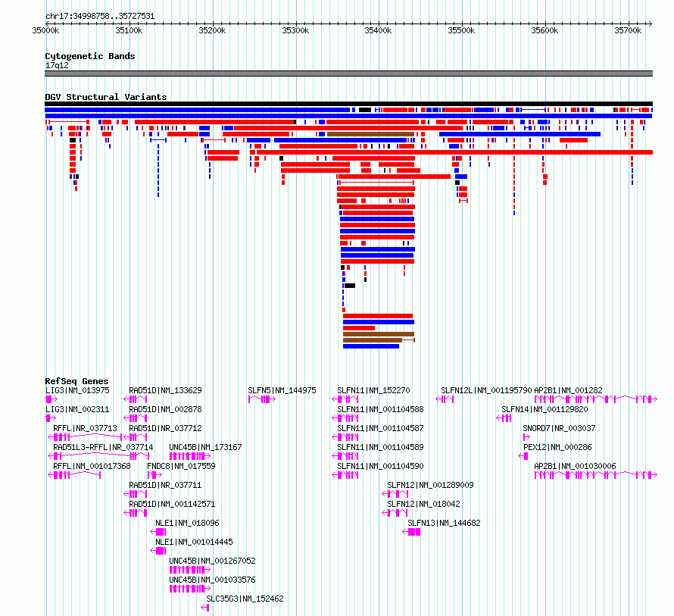Screen dimensions: 674x616
Task: Select SLFN12|NM_018042 gene label
Action: pyautogui.click(x=423, y=504)
